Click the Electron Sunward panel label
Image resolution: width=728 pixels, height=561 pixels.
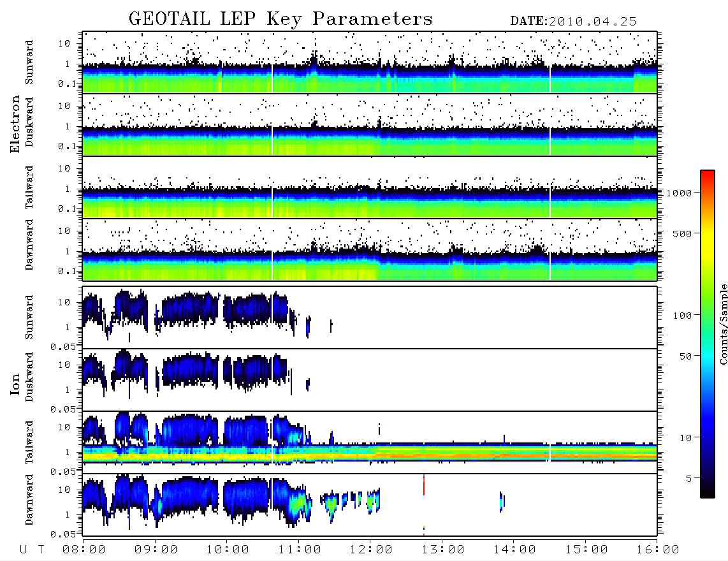coord(29,62)
